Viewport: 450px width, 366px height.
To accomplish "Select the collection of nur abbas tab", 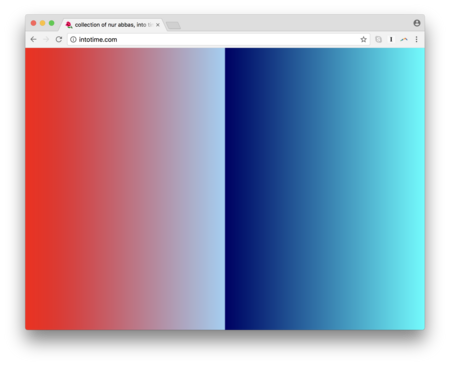I will pyautogui.click(x=113, y=25).
